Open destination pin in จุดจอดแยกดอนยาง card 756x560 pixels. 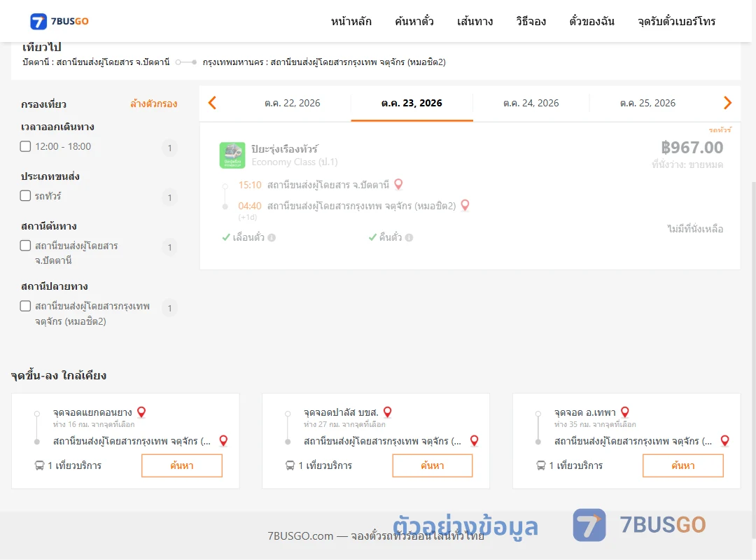tap(223, 440)
